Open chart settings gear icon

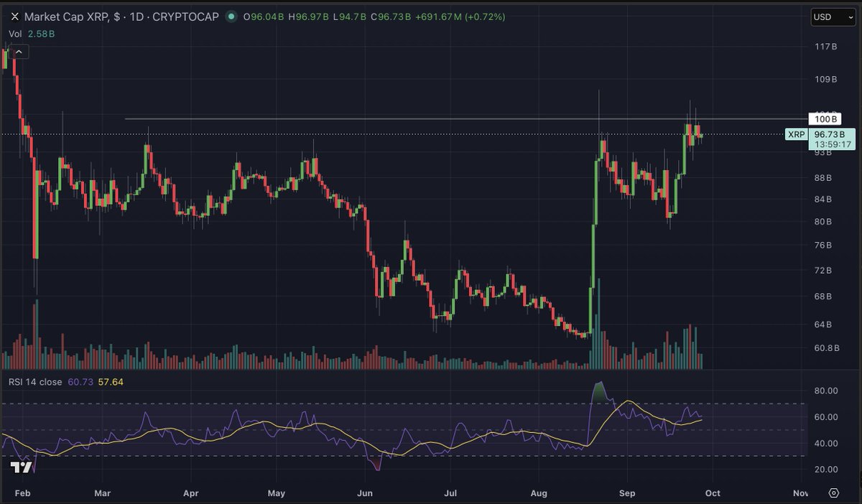833,493
